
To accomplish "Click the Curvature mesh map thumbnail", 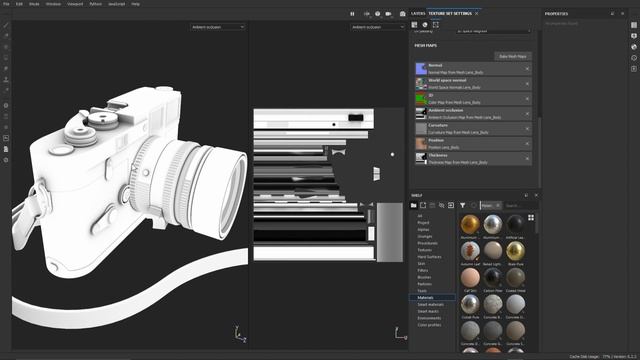I will [x=421, y=129].
